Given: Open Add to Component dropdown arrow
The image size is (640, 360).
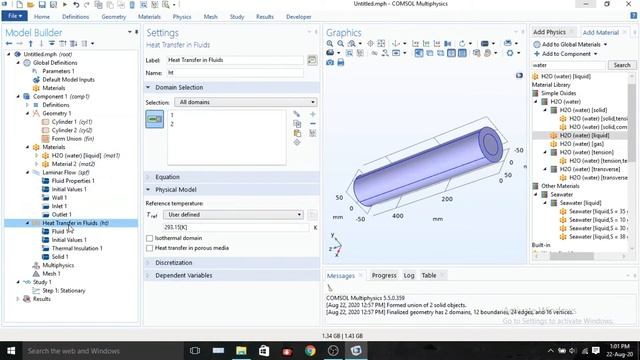Looking at the screenshot, I should pyautogui.click(x=596, y=54).
